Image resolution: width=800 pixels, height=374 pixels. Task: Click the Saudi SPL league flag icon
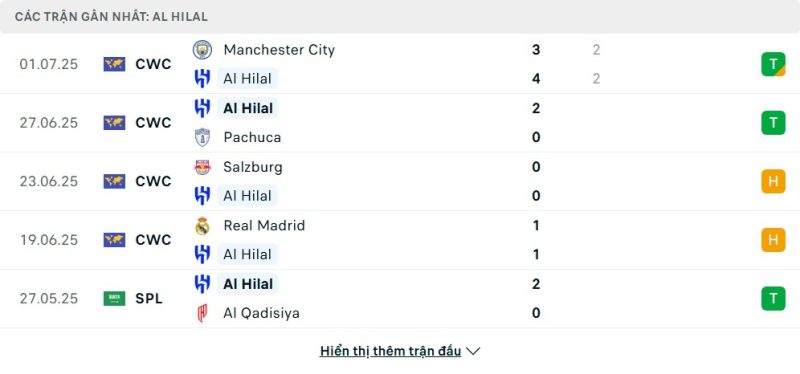pyautogui.click(x=114, y=298)
